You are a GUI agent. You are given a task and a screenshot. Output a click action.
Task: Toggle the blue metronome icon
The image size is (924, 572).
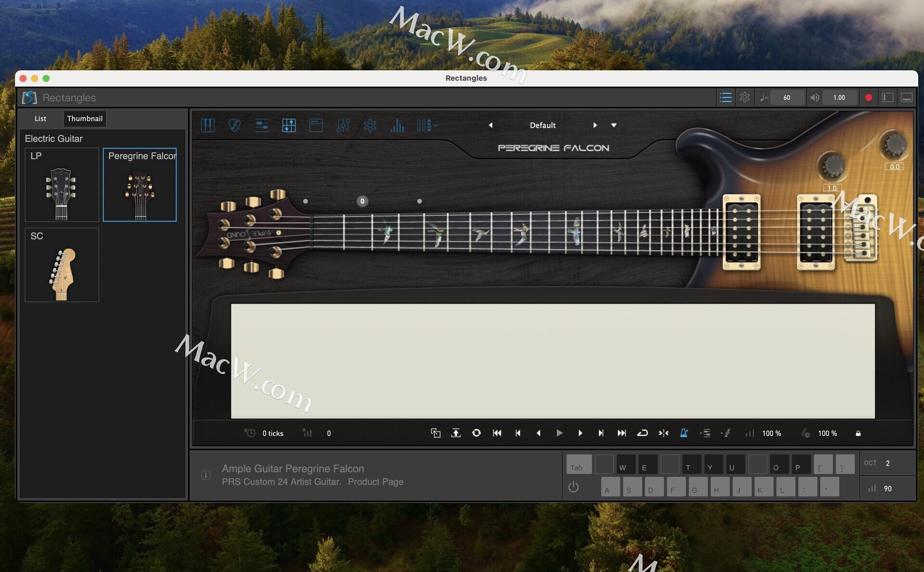[x=684, y=433]
